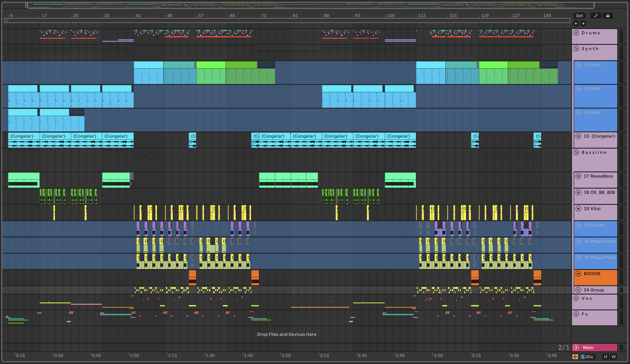This screenshot has height=364, width=630.
Task: Toggle optimize width W button
Action: 613,357
